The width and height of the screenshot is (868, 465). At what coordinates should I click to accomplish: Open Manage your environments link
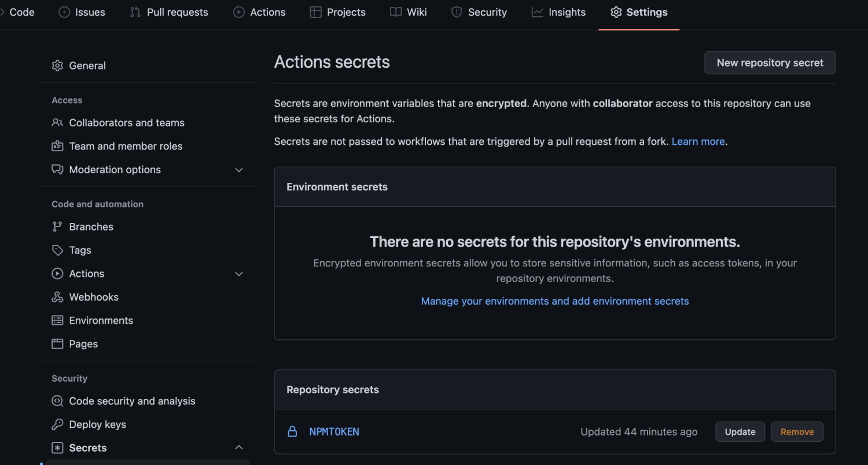coord(555,301)
